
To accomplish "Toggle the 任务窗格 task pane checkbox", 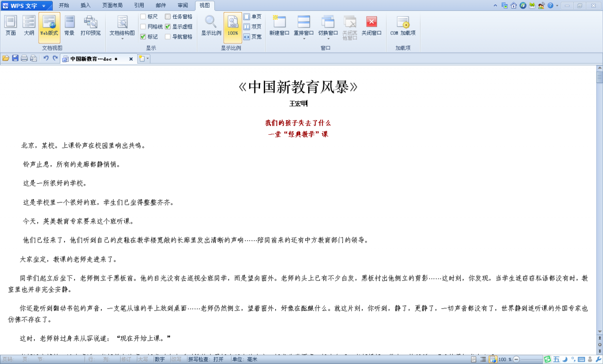I will 168,16.
